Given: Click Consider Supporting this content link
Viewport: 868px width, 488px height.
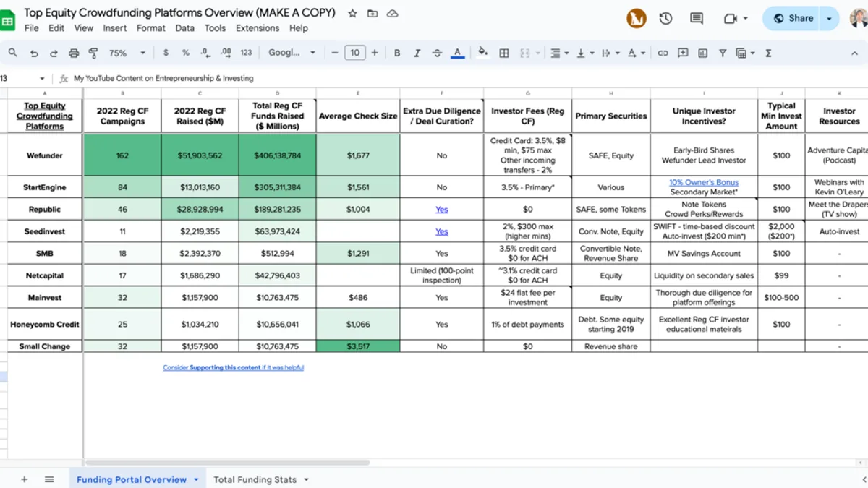Looking at the screenshot, I should pyautogui.click(x=233, y=367).
